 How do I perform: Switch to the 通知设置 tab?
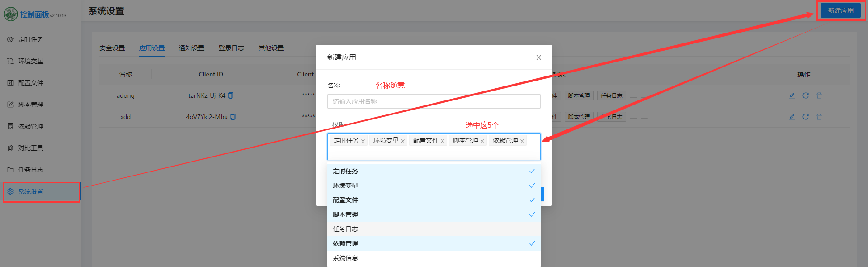click(192, 48)
